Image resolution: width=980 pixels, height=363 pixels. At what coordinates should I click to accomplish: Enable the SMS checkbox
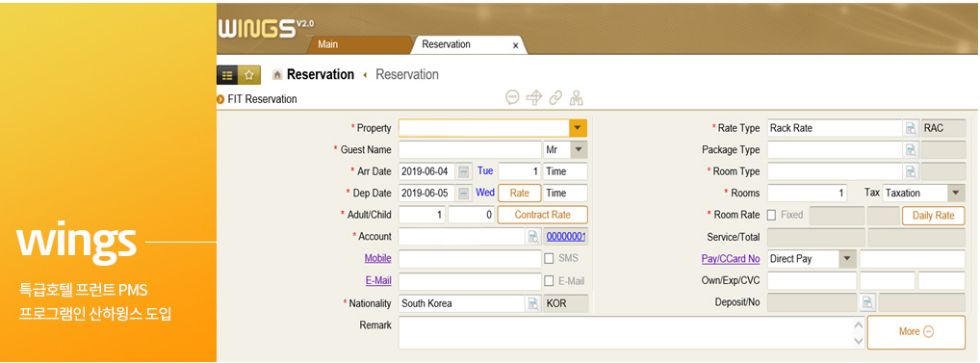coord(549,258)
